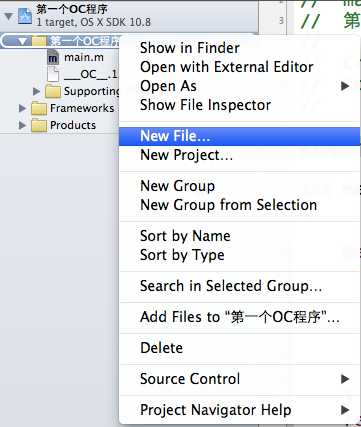Click the main.m source file icon
The width and height of the screenshot is (361, 427).
(53, 58)
